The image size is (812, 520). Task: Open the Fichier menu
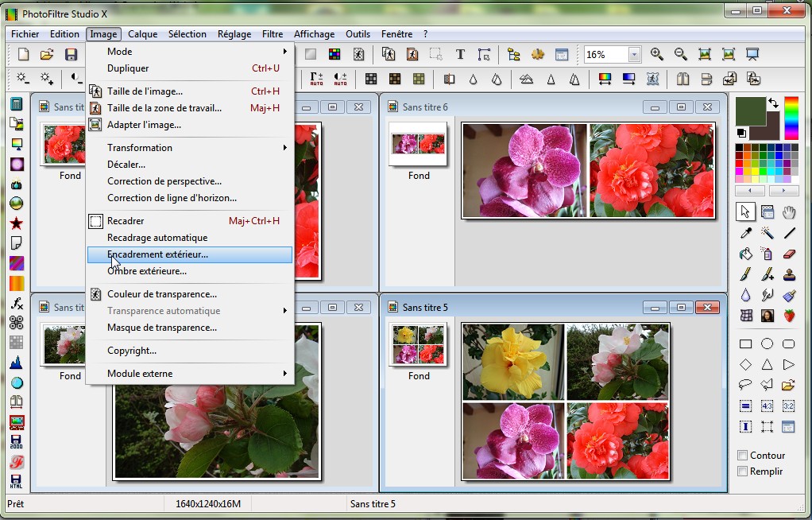click(25, 34)
